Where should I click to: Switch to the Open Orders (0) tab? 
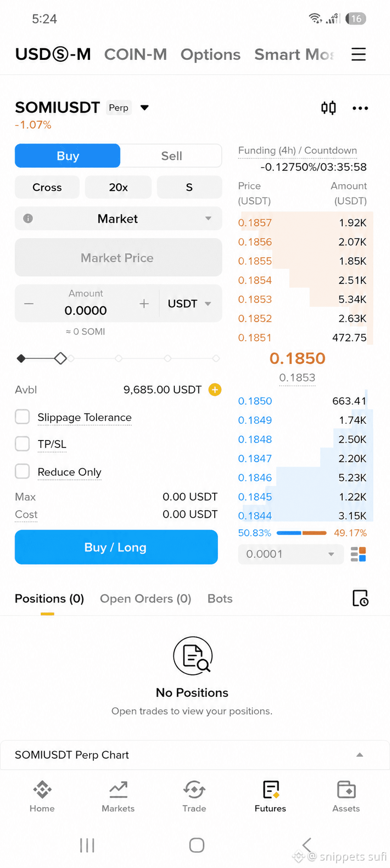pyautogui.click(x=146, y=599)
